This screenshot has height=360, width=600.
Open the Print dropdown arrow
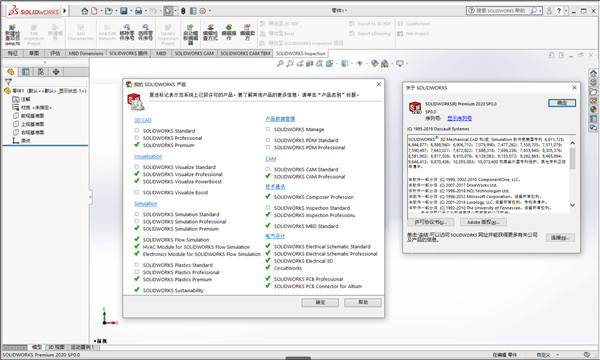point(145,11)
